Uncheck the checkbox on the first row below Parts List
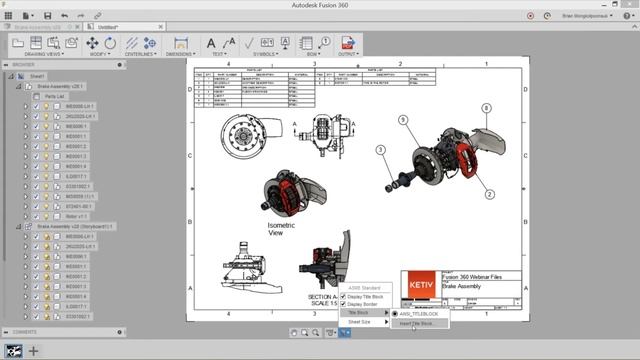This screenshot has height=360, width=640. [36, 107]
